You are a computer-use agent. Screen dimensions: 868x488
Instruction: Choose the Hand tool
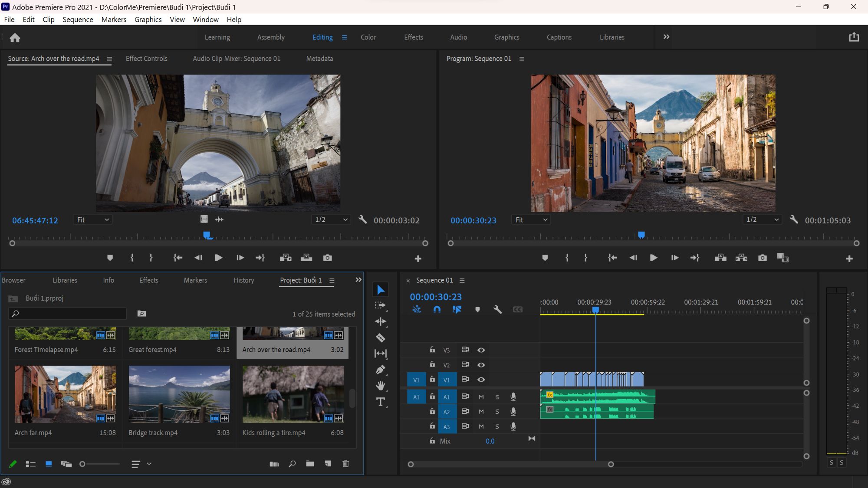coord(381,386)
